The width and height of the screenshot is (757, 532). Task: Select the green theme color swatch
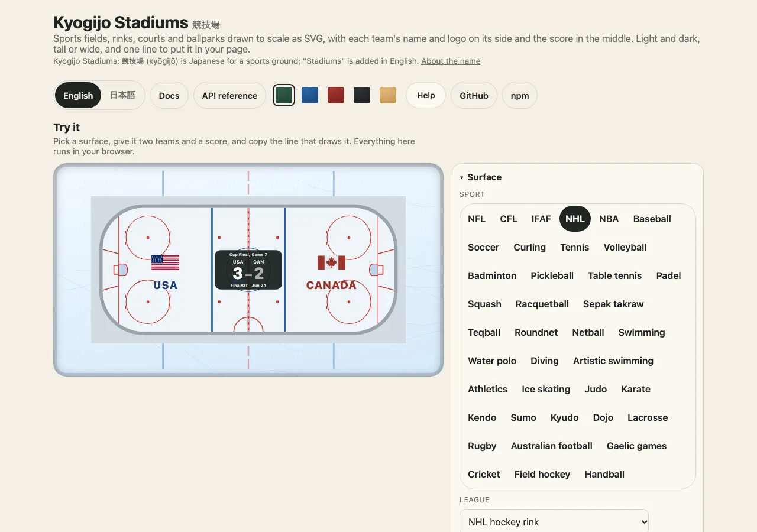pyautogui.click(x=284, y=95)
